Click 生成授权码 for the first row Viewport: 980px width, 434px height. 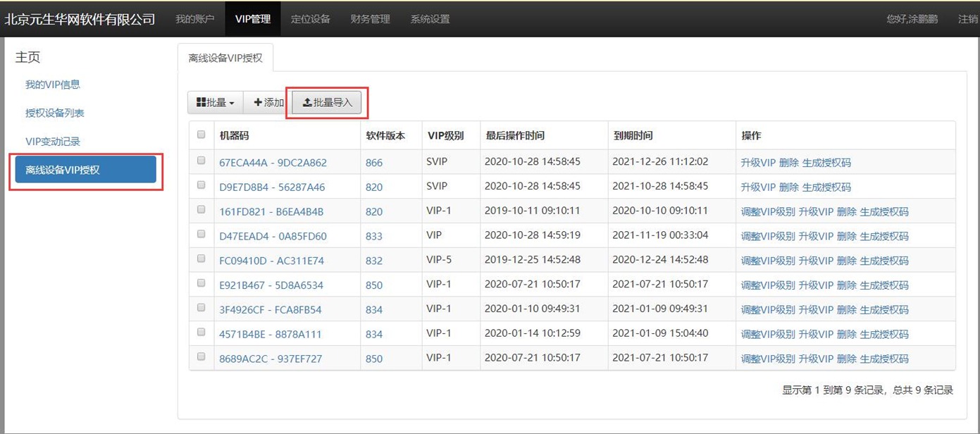[x=826, y=163]
